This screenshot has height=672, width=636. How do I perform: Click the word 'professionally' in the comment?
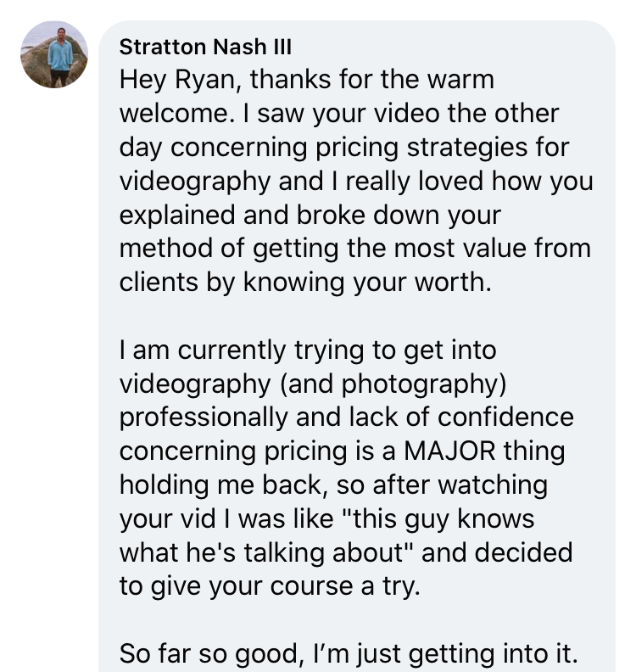[x=204, y=417]
